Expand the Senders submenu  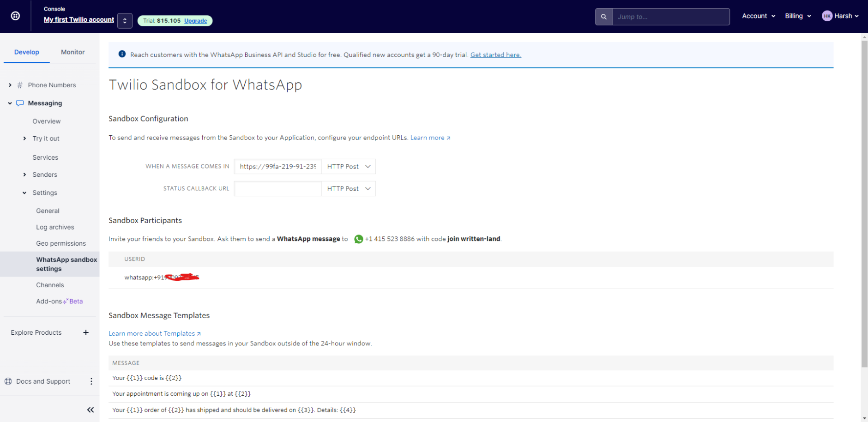pyautogui.click(x=24, y=175)
